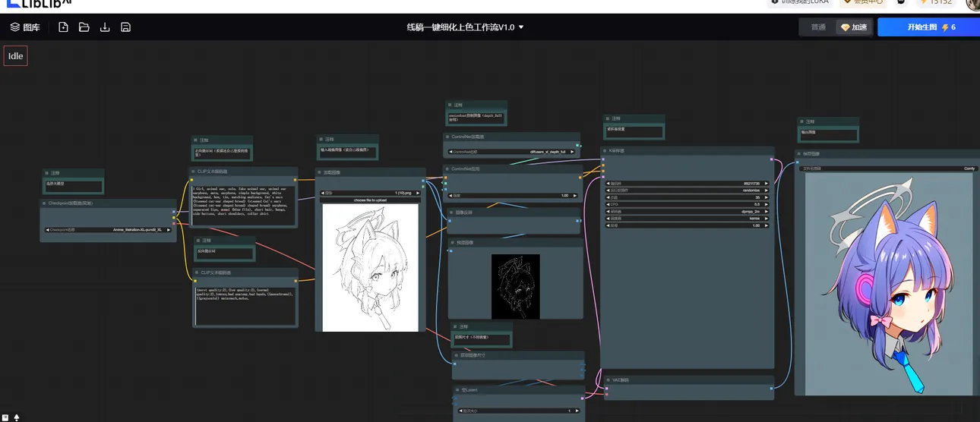Viewport: 980px width, 422px height.
Task: Click the LibLib AI logo
Action: point(40,4)
